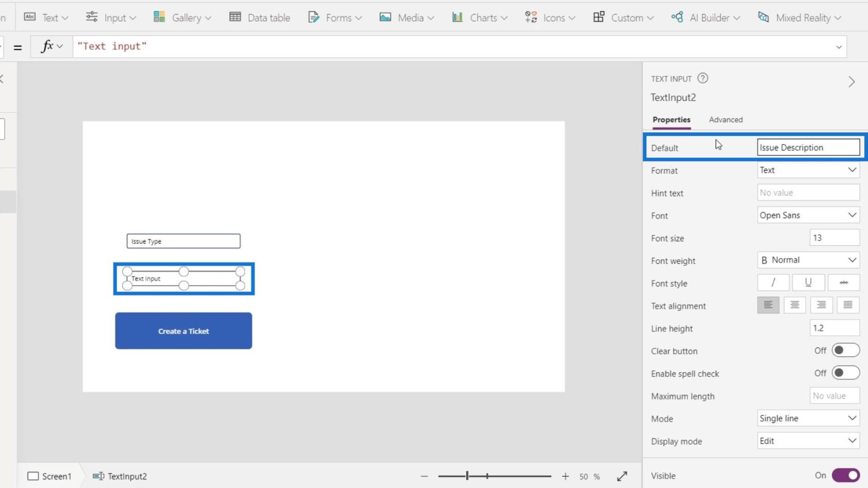Align text to the right
The image size is (868, 488).
[x=821, y=305]
